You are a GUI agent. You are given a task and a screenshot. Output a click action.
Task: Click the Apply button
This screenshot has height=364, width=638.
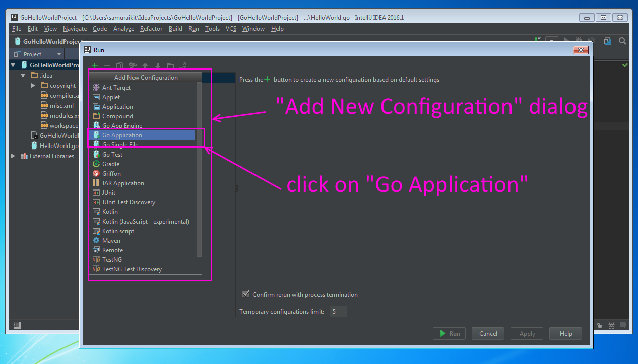click(527, 333)
